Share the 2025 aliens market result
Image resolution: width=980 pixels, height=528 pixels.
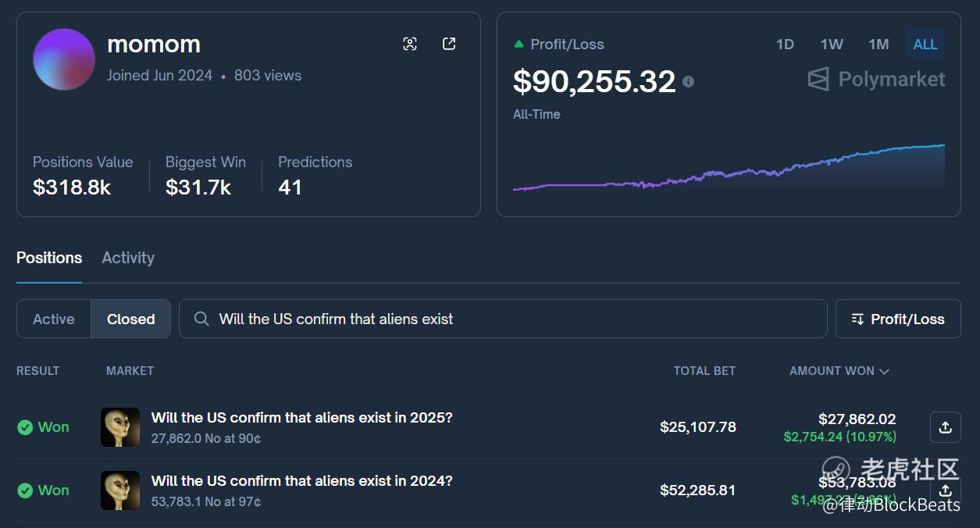(x=945, y=427)
